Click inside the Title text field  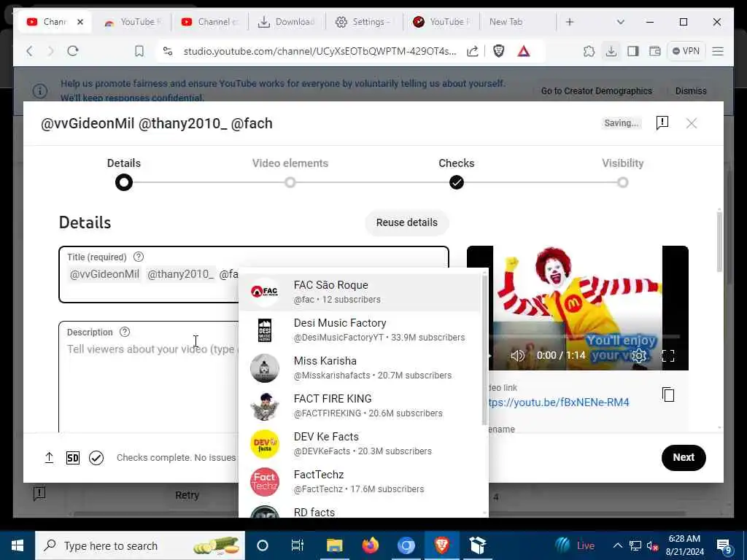pyautogui.click(x=254, y=274)
